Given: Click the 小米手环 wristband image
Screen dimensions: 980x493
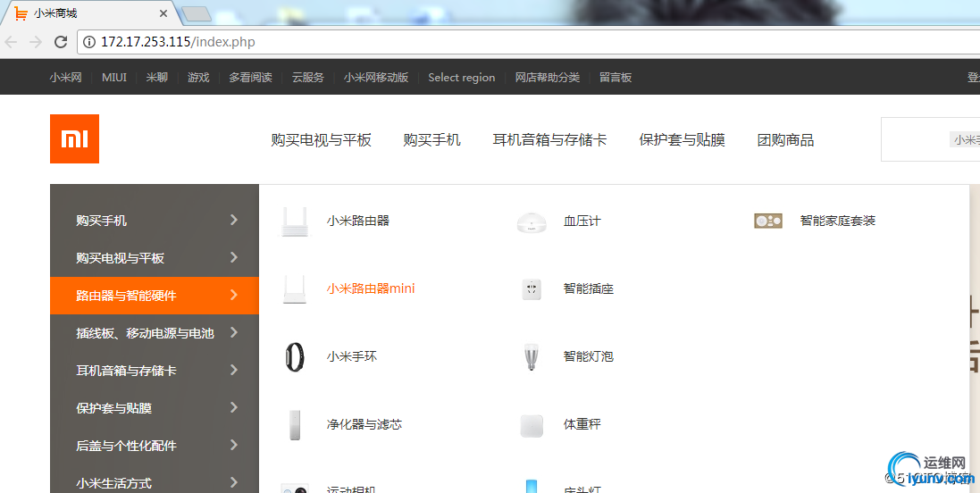Looking at the screenshot, I should [295, 356].
